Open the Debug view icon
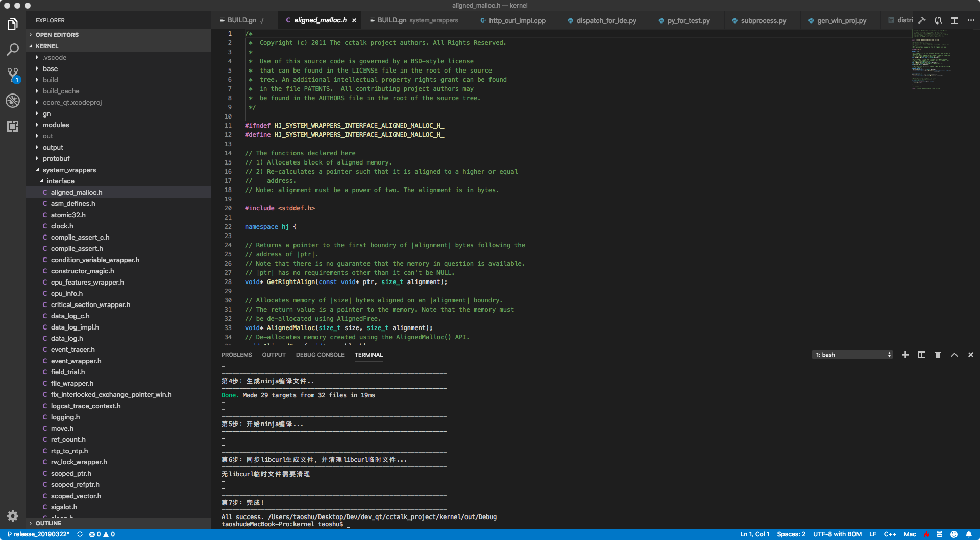The width and height of the screenshot is (980, 540). [x=13, y=101]
